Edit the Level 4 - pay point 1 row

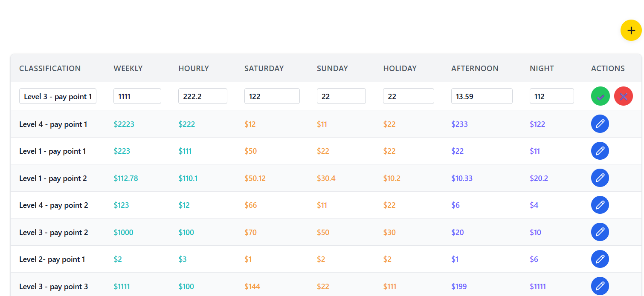pyautogui.click(x=600, y=124)
